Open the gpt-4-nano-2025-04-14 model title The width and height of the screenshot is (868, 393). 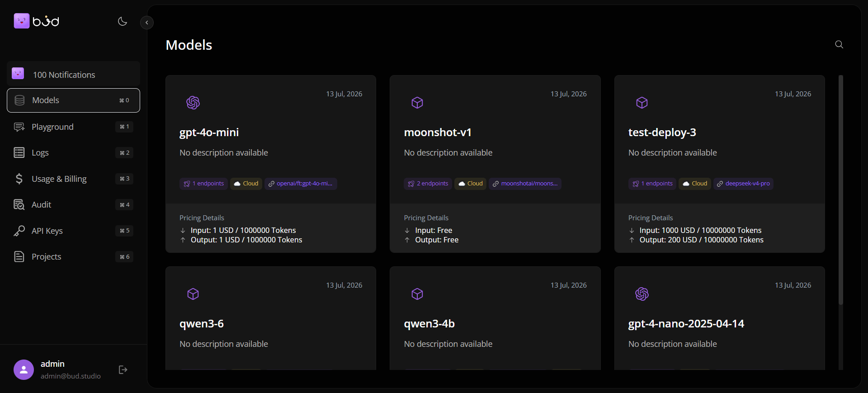pyautogui.click(x=686, y=324)
